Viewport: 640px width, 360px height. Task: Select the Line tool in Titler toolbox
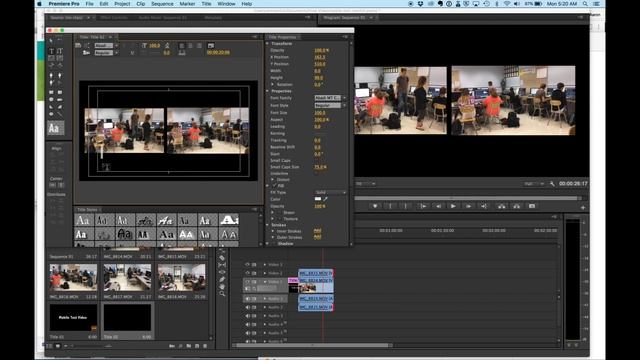coord(60,114)
